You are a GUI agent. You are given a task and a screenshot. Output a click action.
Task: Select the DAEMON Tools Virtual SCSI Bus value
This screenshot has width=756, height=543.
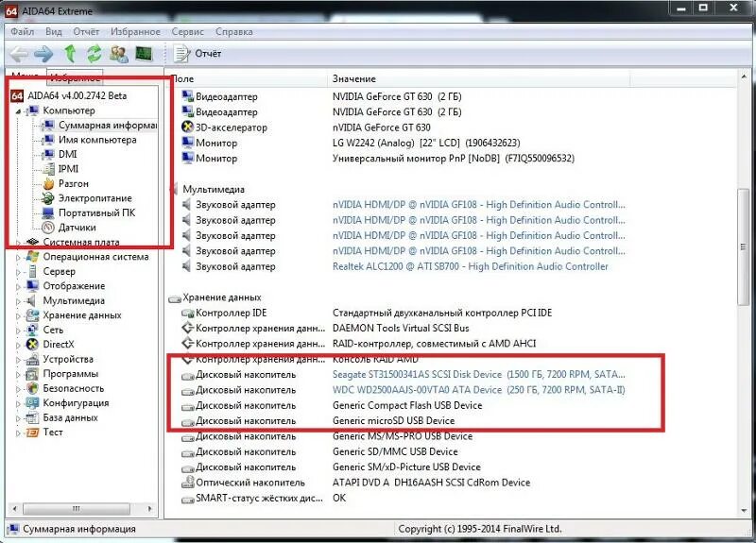(x=401, y=328)
